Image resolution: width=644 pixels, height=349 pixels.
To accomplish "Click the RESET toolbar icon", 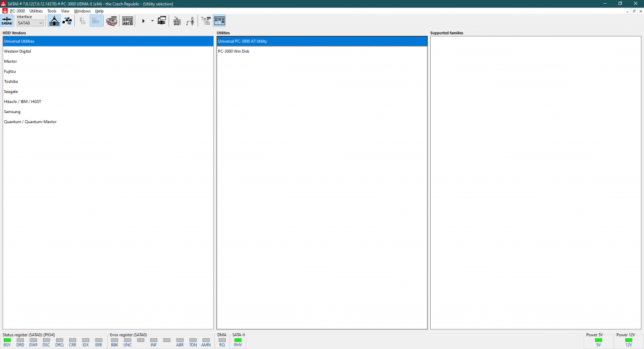I will 177,21.
